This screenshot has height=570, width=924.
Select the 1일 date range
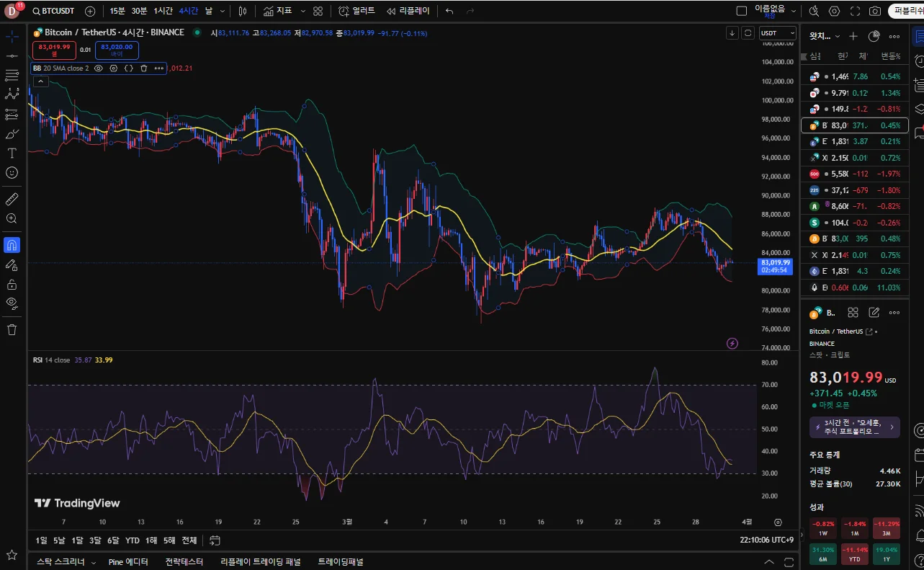tap(42, 540)
